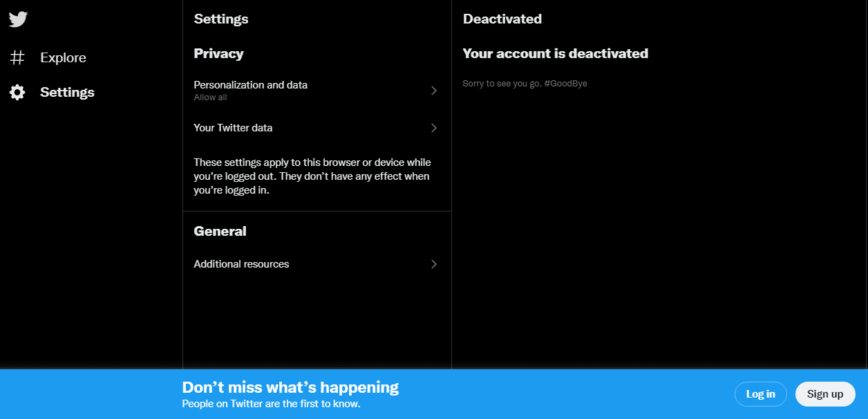
Task: Open Personalization and data settings
Action: tap(317, 91)
